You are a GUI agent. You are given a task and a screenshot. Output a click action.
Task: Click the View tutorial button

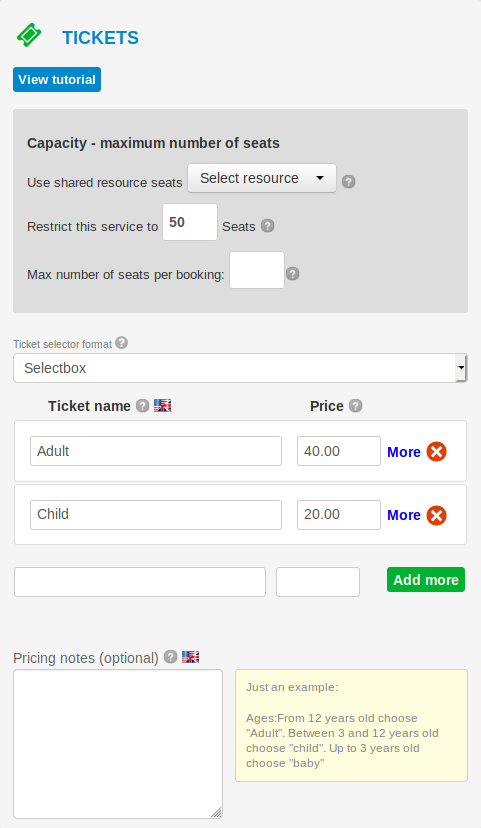pyautogui.click(x=57, y=79)
